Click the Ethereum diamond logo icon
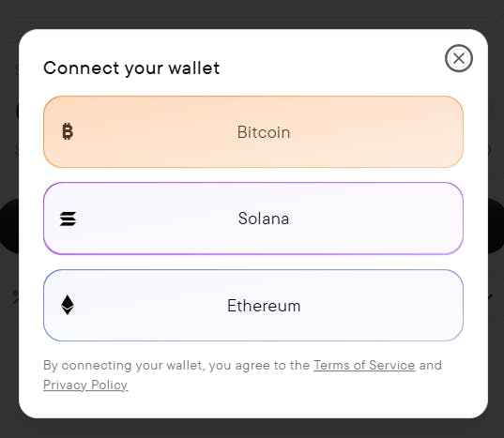Viewport: 504px width, 438px height. (68, 305)
